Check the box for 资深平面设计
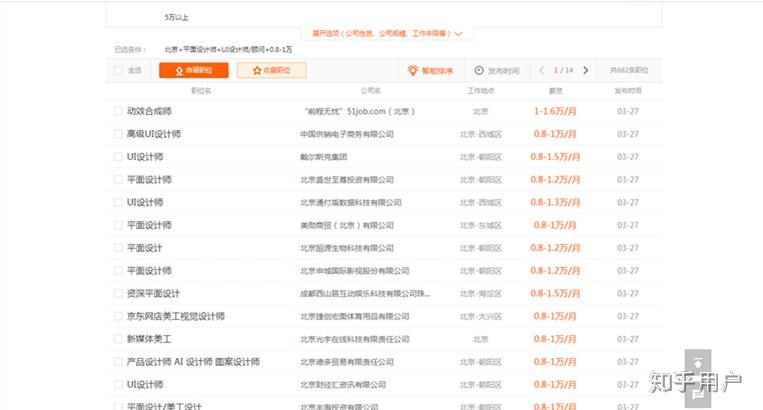 click(x=118, y=294)
